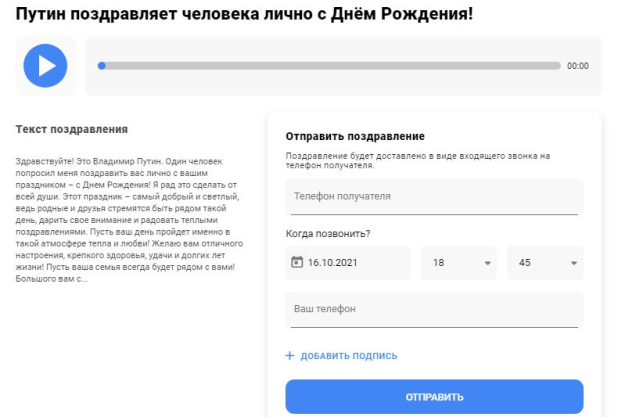Click the blue audio progress slider handle
The height and width of the screenshot is (417, 618).
[102, 66]
